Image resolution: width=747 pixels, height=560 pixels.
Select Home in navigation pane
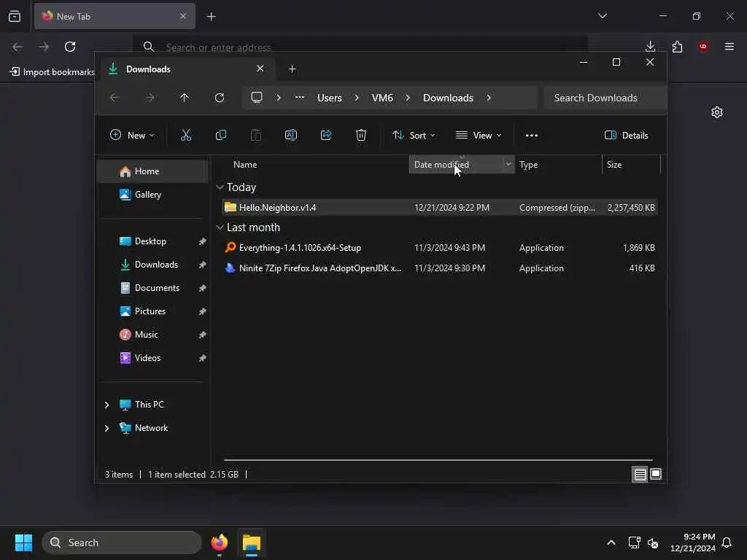152,171
